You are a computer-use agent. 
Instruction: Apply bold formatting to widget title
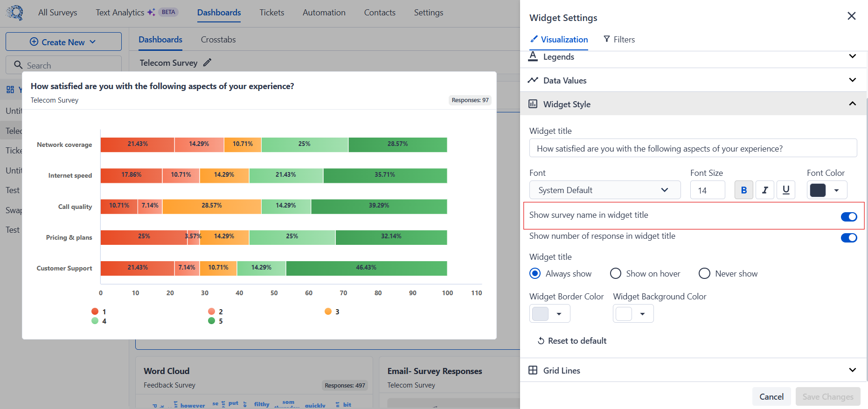pyautogui.click(x=743, y=190)
